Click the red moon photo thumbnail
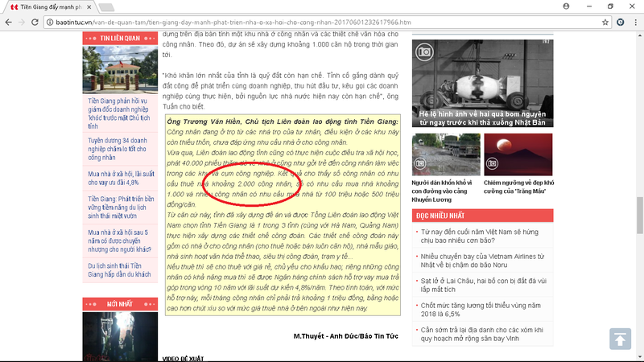644x362 pixels. tap(518, 154)
